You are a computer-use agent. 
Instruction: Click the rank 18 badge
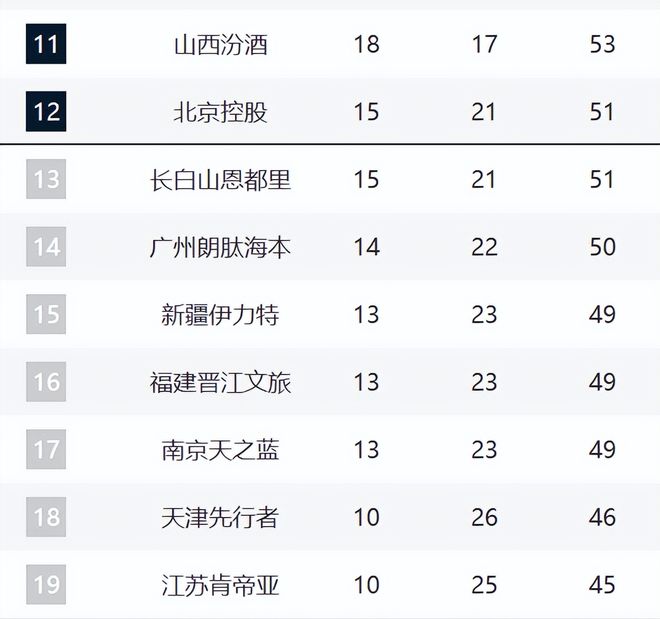[46, 517]
